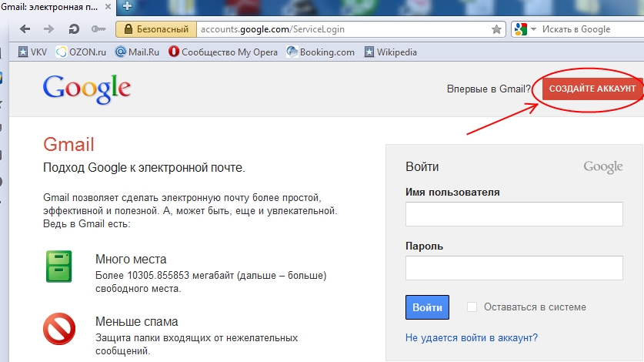Image resolution: width=644 pixels, height=362 pixels.
Task: Open the Mail.Ru bookmark
Action: pyautogui.click(x=137, y=52)
